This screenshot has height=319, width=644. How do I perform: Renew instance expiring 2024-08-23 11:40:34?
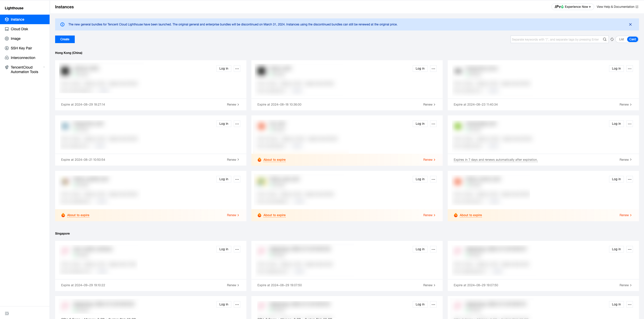tap(626, 105)
